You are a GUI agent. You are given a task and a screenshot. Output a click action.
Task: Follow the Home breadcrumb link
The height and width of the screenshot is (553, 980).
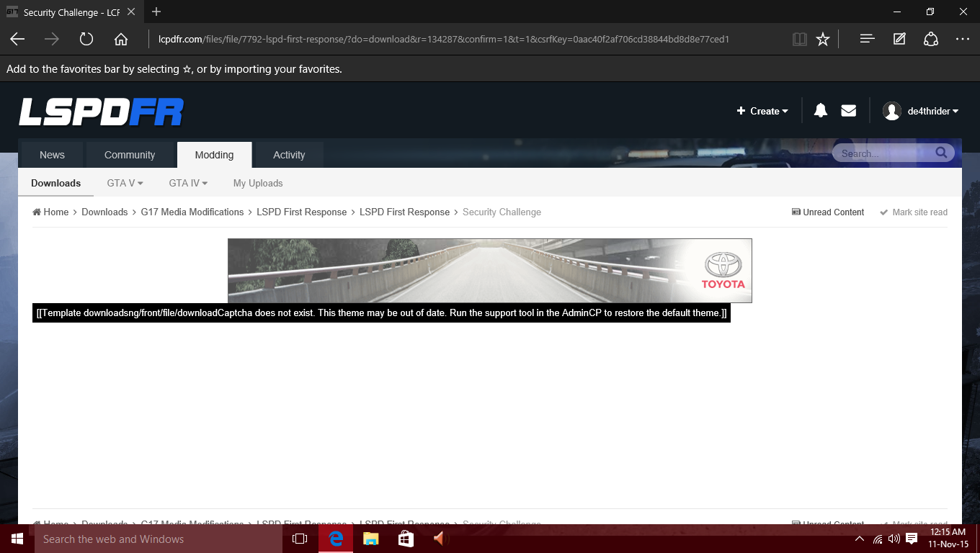pyautogui.click(x=50, y=212)
